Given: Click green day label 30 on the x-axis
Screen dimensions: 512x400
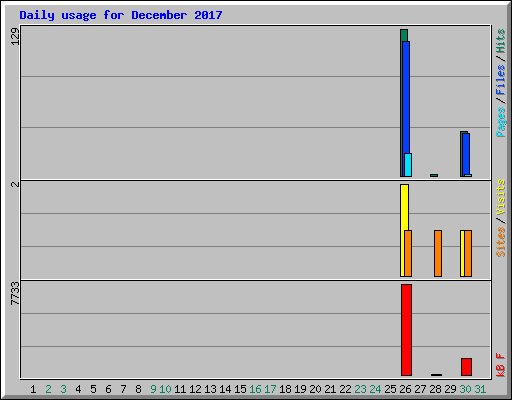Looking at the screenshot, I should click(x=465, y=389).
